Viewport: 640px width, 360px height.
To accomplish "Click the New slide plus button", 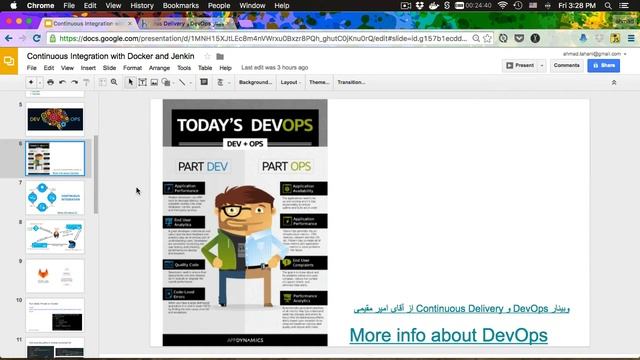I will [x=31, y=82].
